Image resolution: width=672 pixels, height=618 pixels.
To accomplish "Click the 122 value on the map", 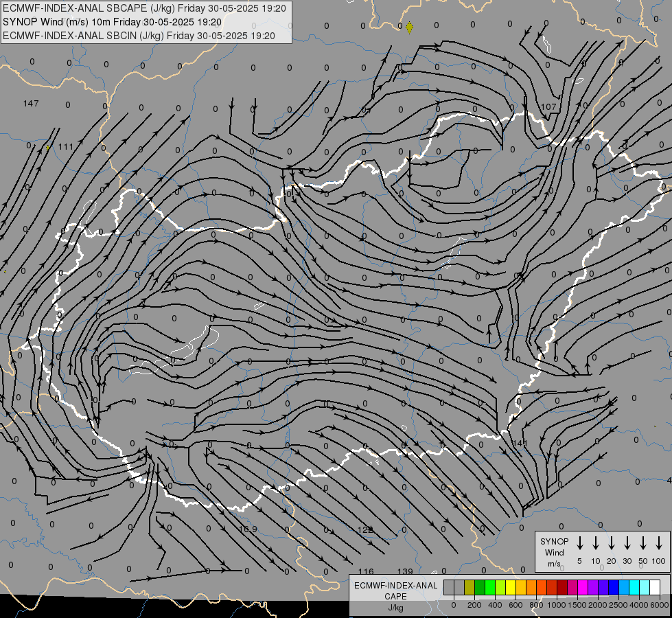I will 364,529.
